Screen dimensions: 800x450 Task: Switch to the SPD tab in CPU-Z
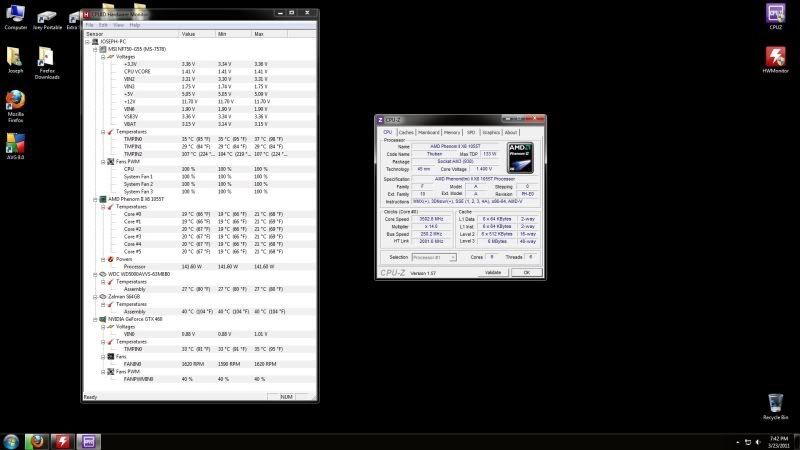click(x=471, y=132)
